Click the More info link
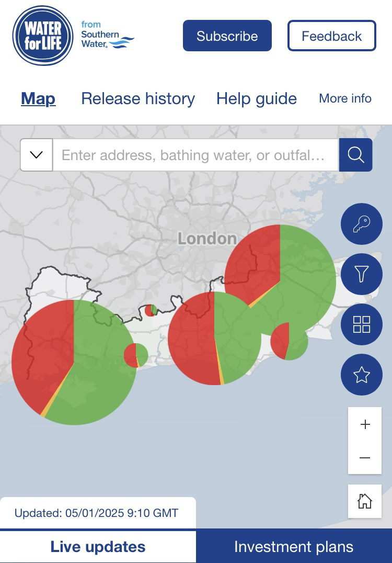392x563 pixels. (345, 98)
